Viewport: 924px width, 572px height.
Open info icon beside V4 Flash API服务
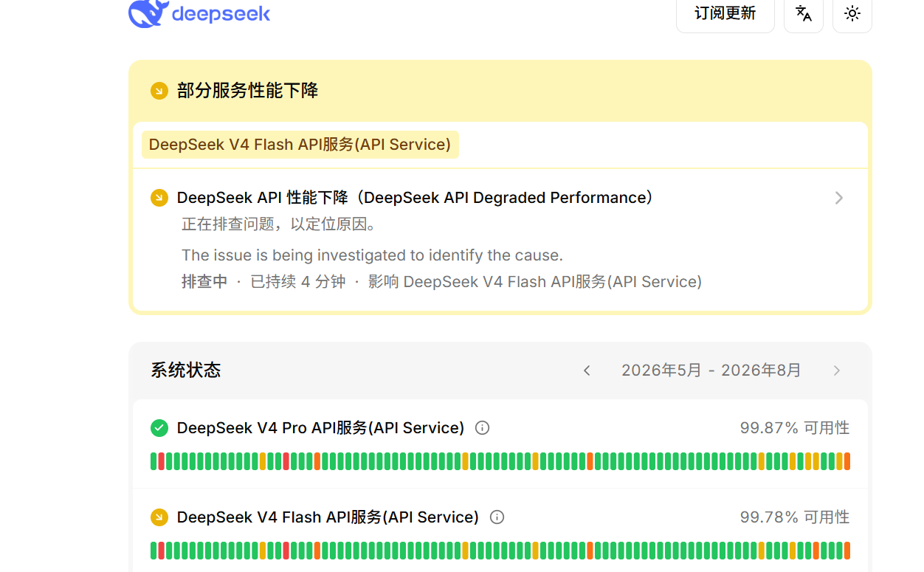[497, 517]
